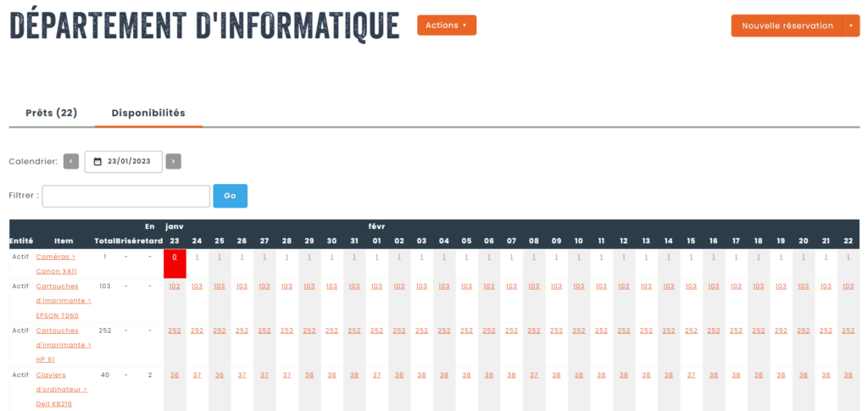This screenshot has height=411, width=868.
Task: Click Dell KB216 availability on the 22nd
Action: (848, 375)
